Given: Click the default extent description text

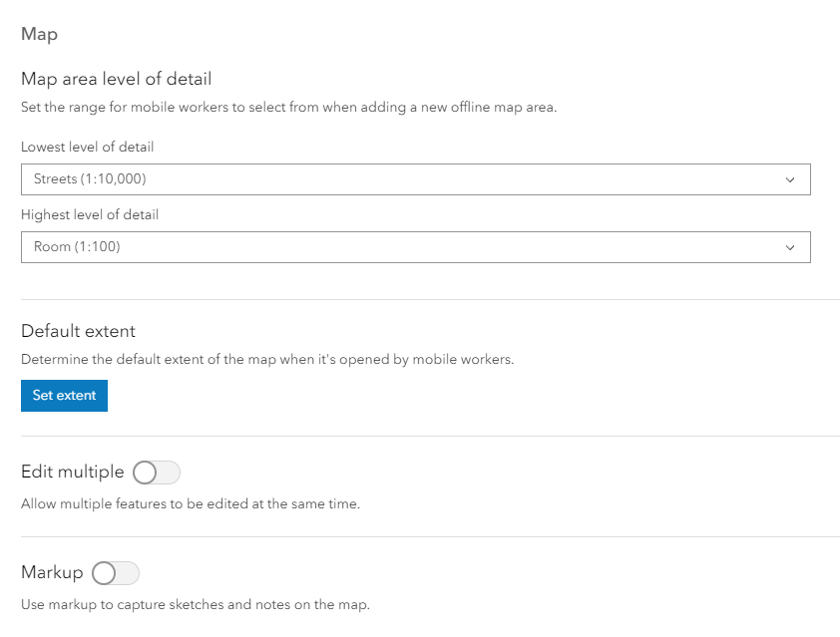Looking at the screenshot, I should [x=267, y=359].
